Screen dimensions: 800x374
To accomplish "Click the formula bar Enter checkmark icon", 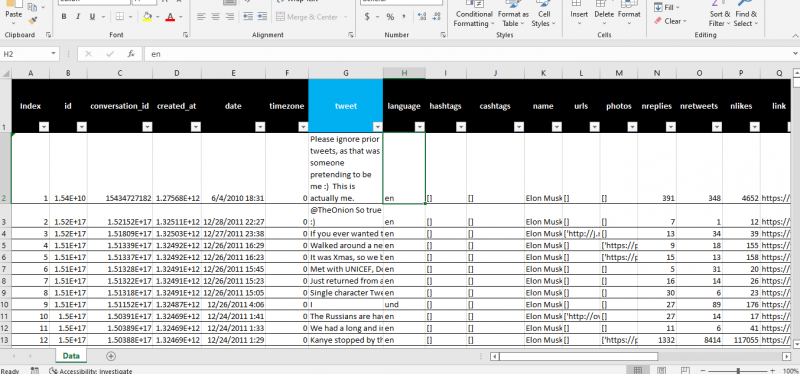I will 110,54.
